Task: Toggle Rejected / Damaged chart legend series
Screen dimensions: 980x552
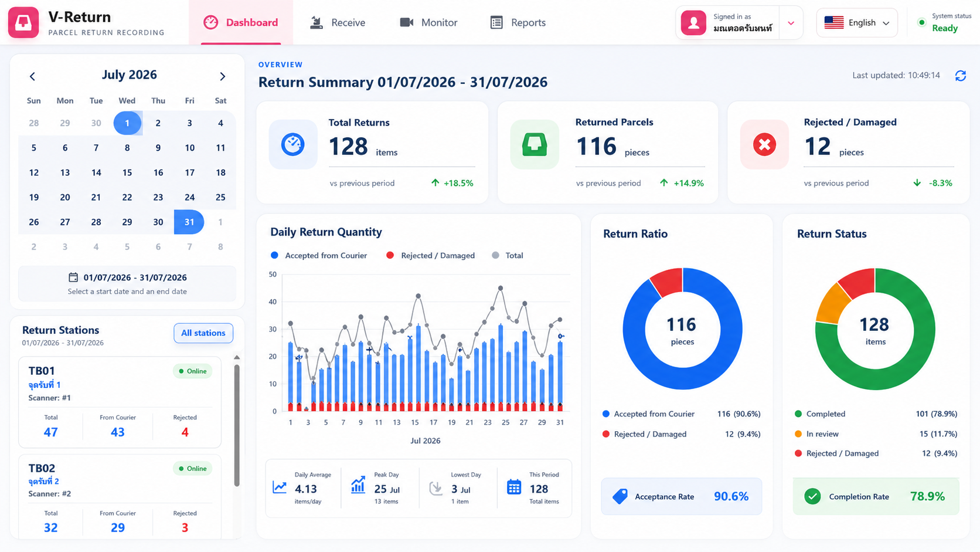Action: coord(431,255)
